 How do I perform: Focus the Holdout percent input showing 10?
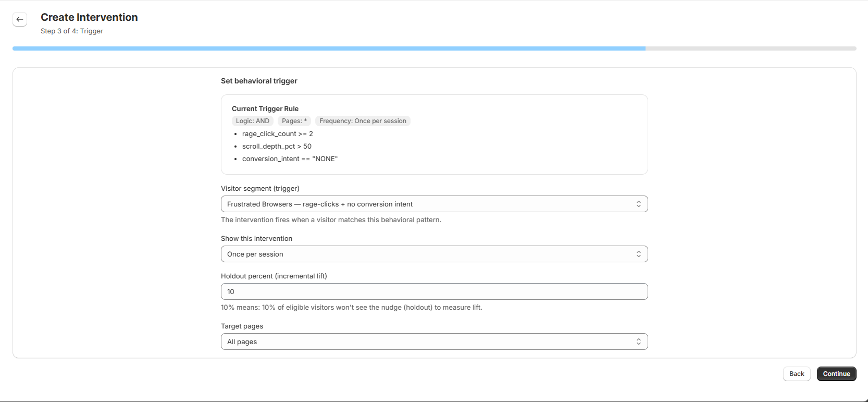click(434, 291)
